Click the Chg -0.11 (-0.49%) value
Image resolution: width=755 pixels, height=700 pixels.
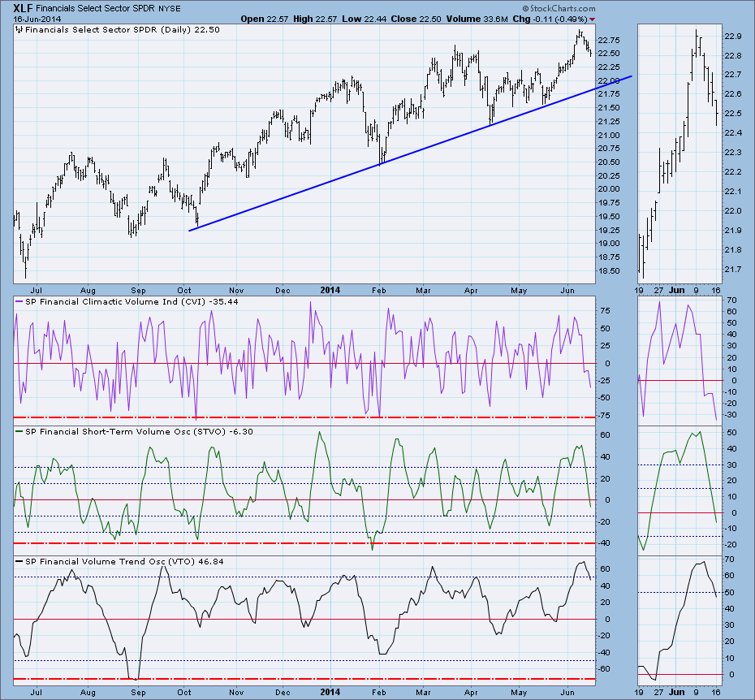pos(550,19)
